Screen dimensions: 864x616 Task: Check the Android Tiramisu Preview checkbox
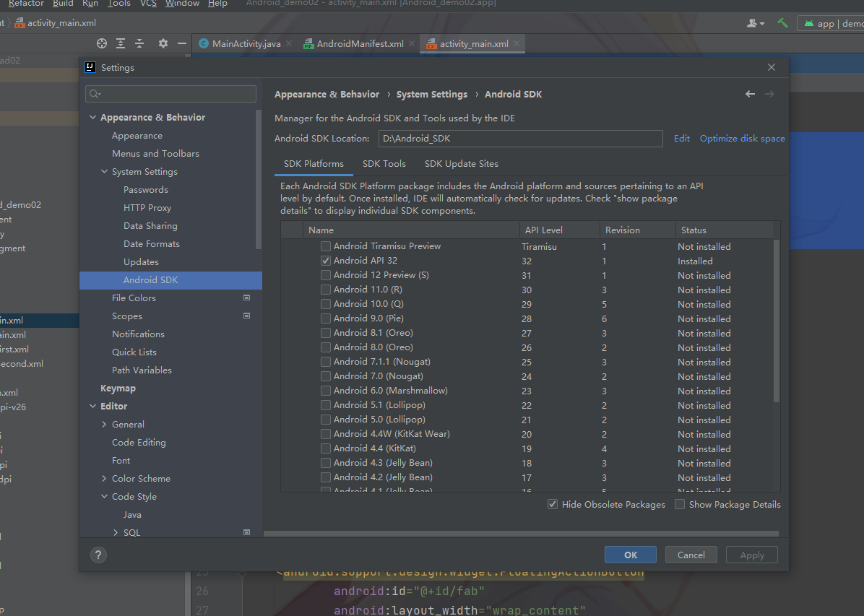[326, 246]
